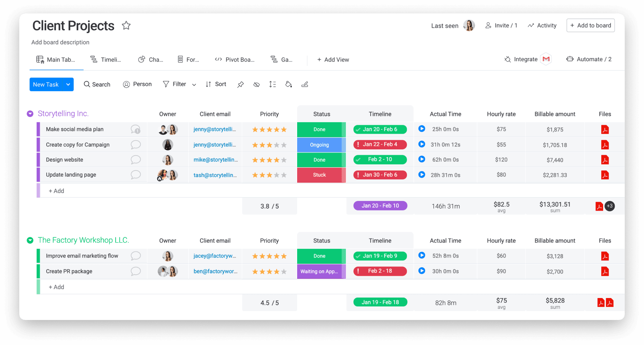644x345 pixels.
Task: Open conversation for Improve email marketing flow
Action: click(136, 256)
